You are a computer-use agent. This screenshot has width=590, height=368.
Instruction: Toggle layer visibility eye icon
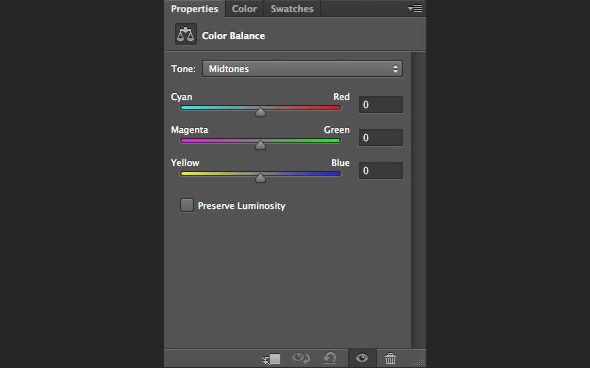362,358
